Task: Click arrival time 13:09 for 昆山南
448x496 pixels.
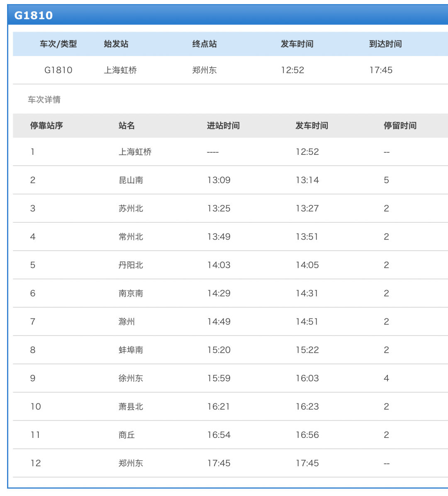Action: coord(219,180)
